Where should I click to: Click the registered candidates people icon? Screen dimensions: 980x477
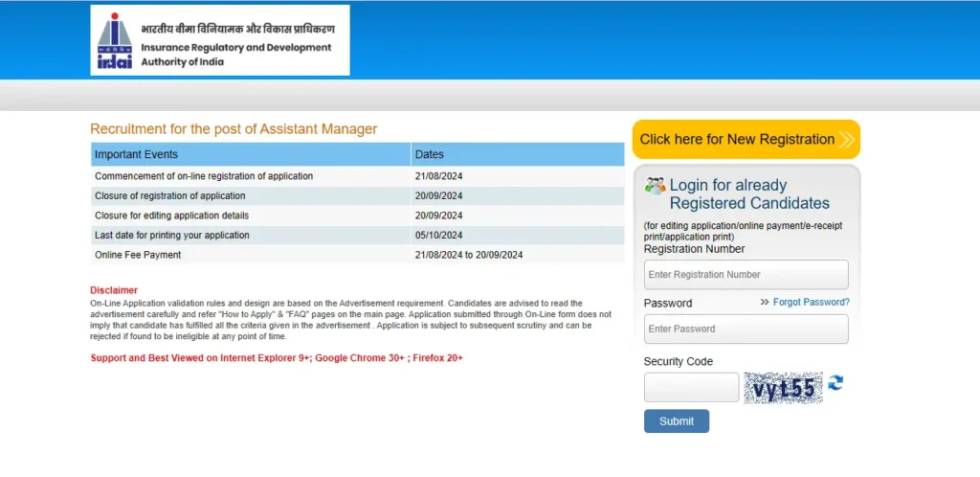click(x=655, y=186)
